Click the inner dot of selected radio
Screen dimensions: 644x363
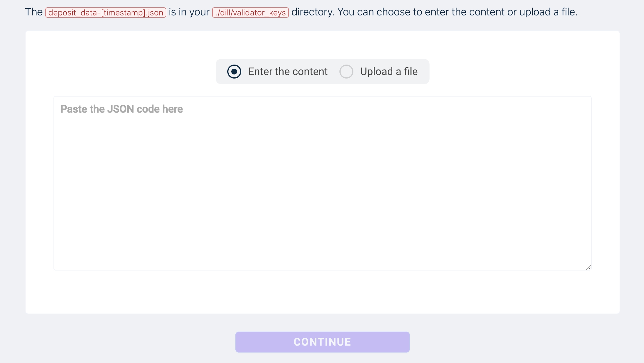pos(234,72)
